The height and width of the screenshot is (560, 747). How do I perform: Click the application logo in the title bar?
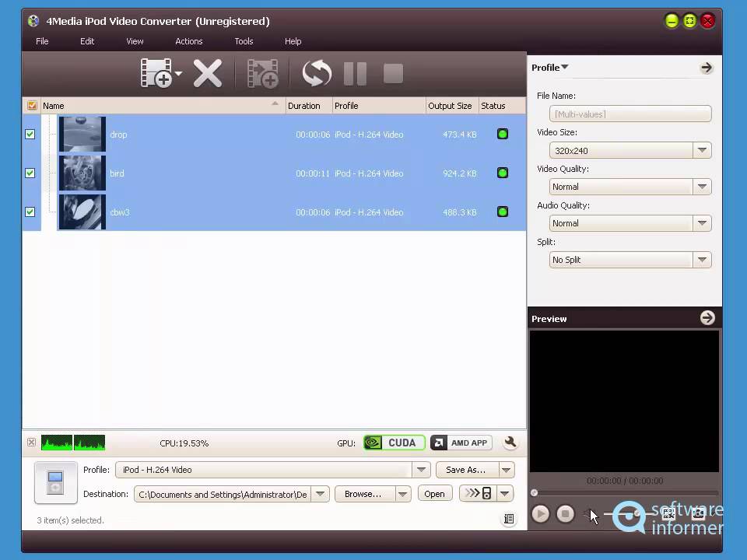[x=33, y=21]
